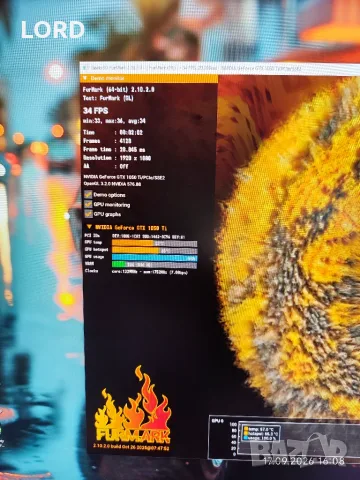
Task: Click the GeForce GTX 1050 Ti/PCIe/SSE2 renderer line
Action: 124,178
